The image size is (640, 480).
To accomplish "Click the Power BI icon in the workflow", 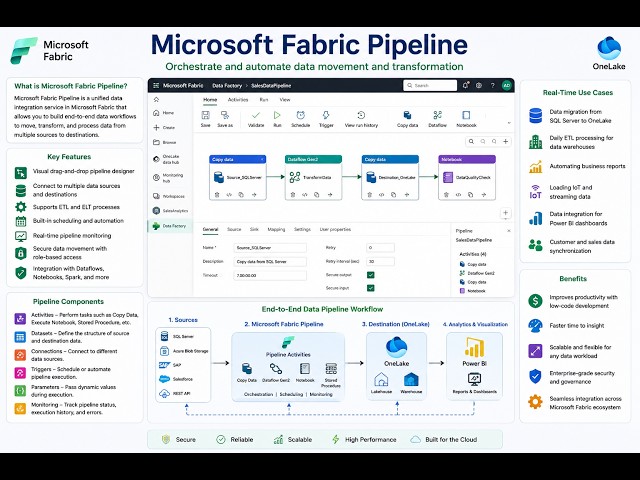I will tap(474, 347).
